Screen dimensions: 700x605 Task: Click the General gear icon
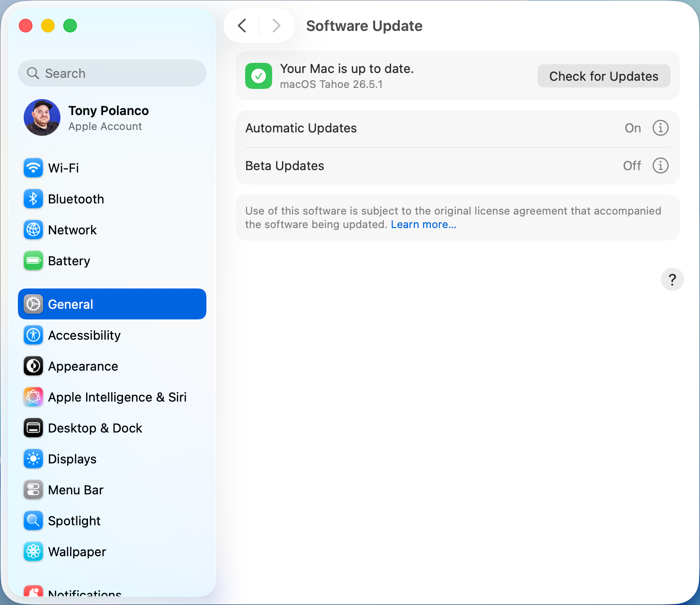(33, 304)
